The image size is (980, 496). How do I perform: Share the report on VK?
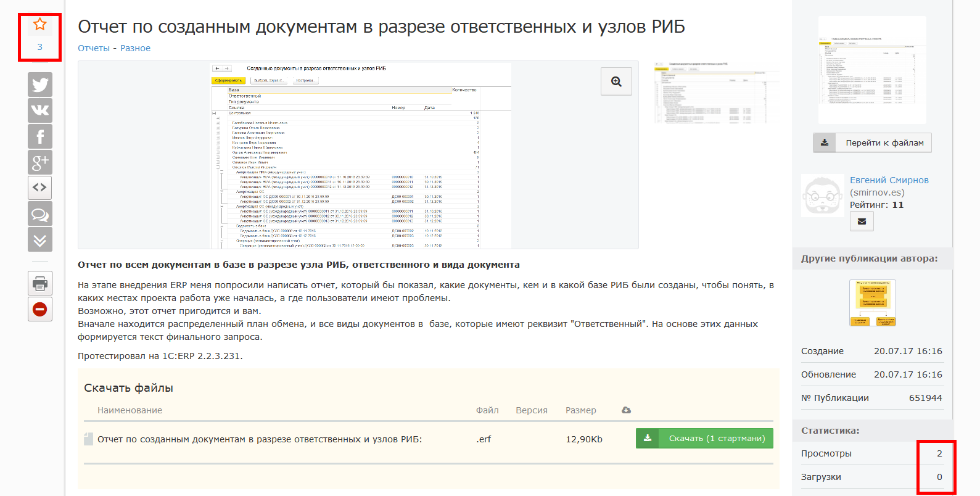click(40, 110)
